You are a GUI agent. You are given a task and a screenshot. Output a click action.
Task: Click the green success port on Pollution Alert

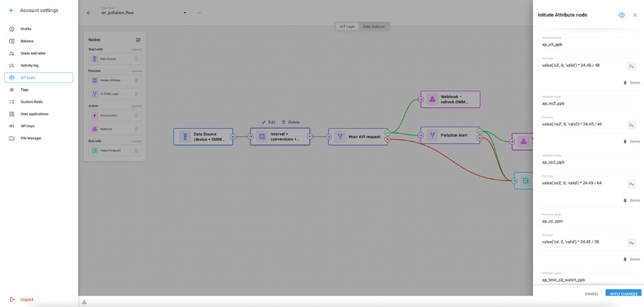(x=479, y=131)
